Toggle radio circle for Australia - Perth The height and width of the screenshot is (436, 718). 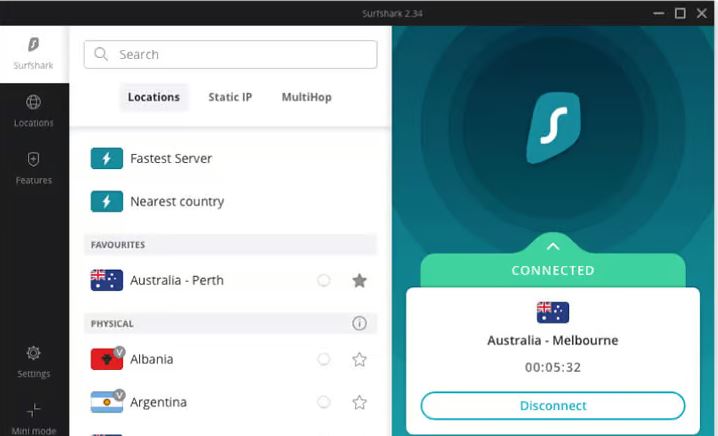point(324,280)
